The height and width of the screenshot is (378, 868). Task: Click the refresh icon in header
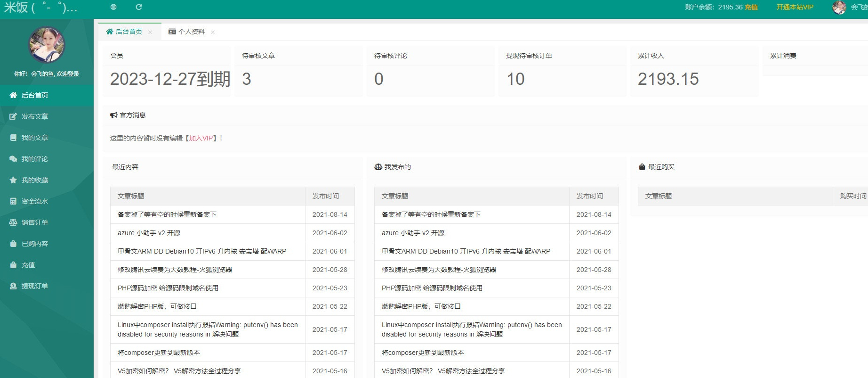(139, 7)
